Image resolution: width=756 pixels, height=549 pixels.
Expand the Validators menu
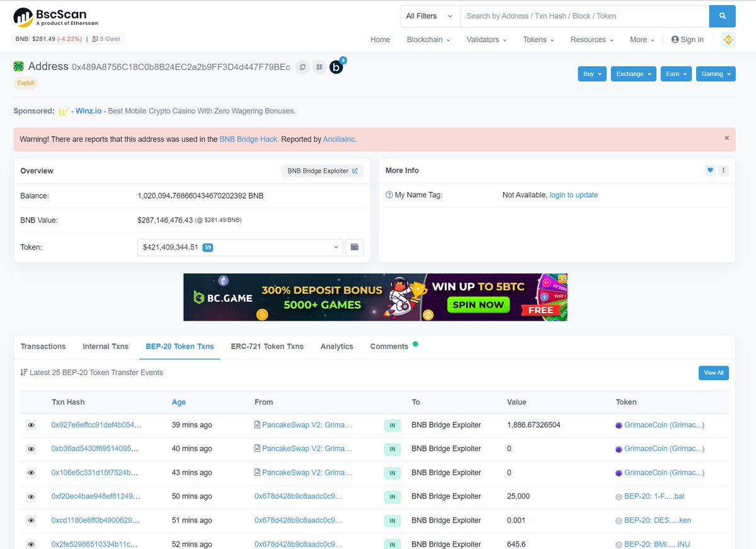486,40
